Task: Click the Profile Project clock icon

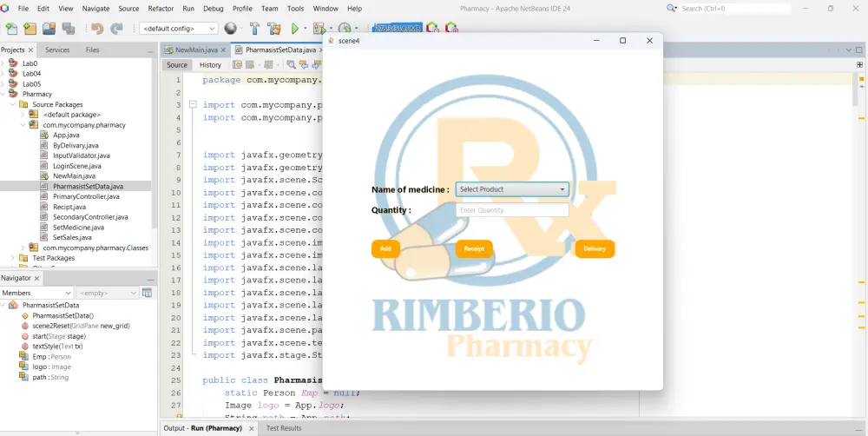Action: pyautogui.click(x=345, y=29)
